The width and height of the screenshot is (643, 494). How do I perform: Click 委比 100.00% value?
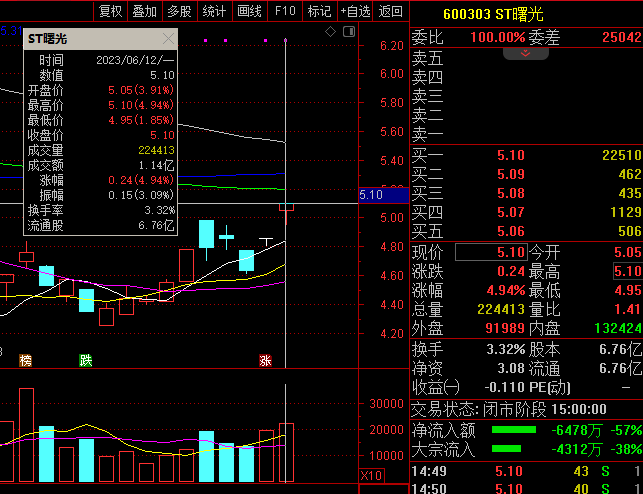(x=497, y=37)
